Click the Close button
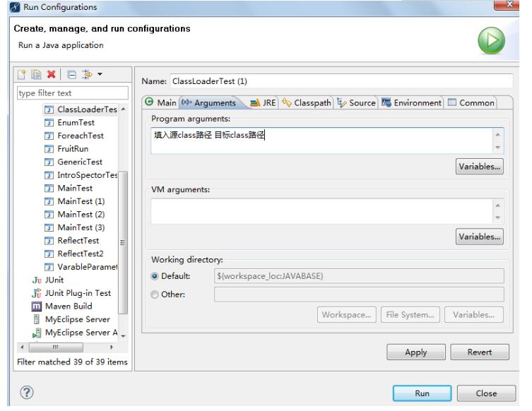The width and height of the screenshot is (532, 411). pyautogui.click(x=486, y=393)
